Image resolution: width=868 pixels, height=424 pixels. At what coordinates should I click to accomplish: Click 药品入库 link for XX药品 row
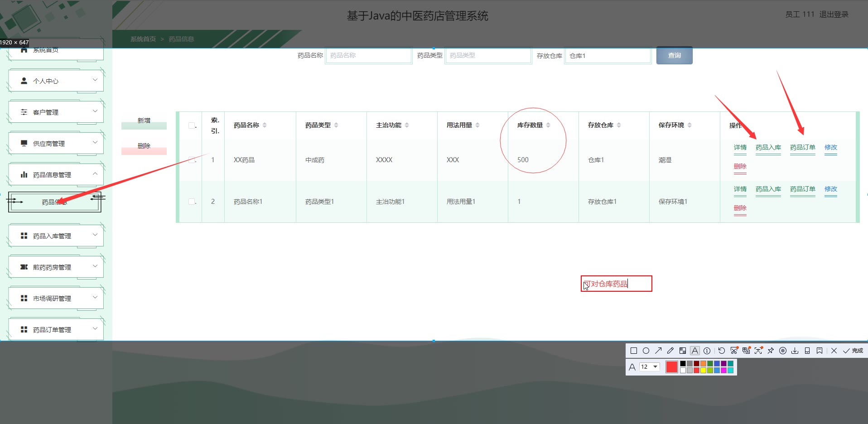(x=768, y=148)
